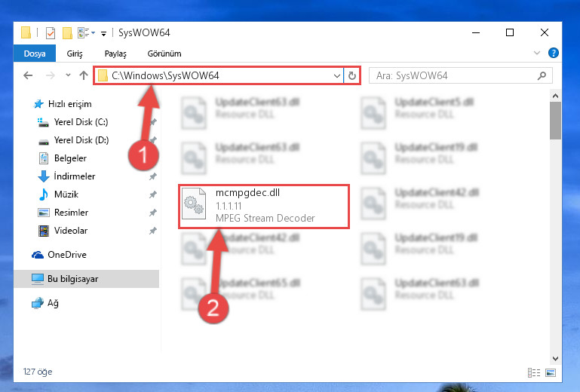Click the pin icon next to Resimler
Viewport: 580px width, 392px height.
tap(153, 213)
